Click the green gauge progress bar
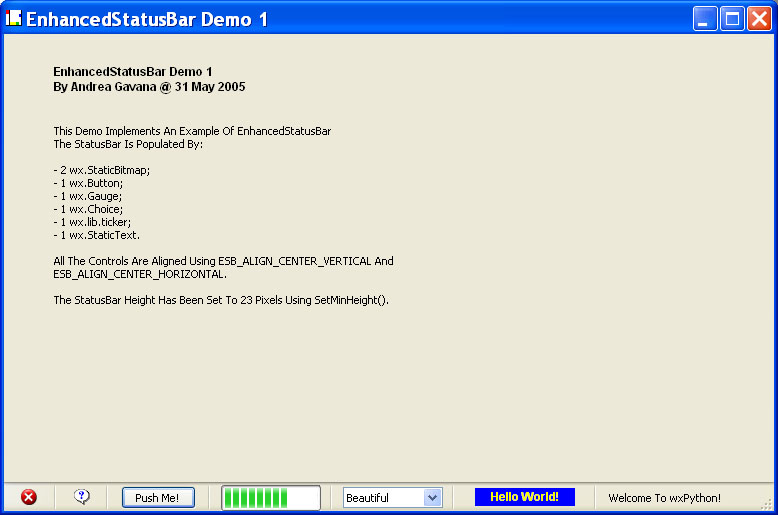Viewport: 778px width, 515px height. (270, 498)
